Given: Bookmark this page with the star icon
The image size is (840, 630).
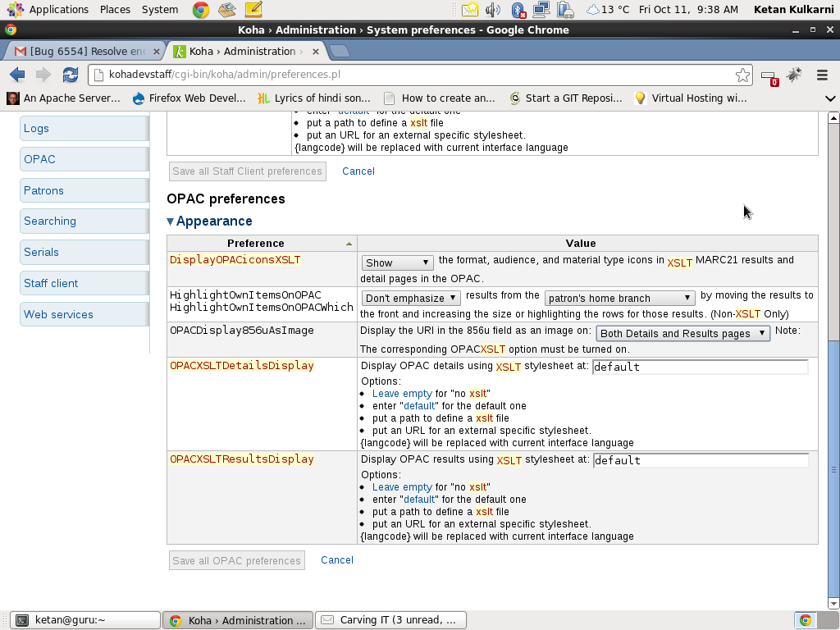Looking at the screenshot, I should [x=742, y=75].
